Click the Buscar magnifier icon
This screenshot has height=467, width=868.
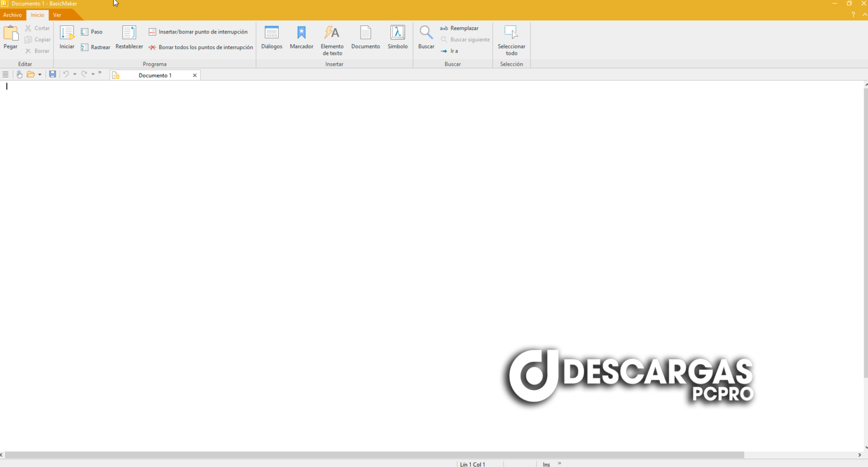426,33
